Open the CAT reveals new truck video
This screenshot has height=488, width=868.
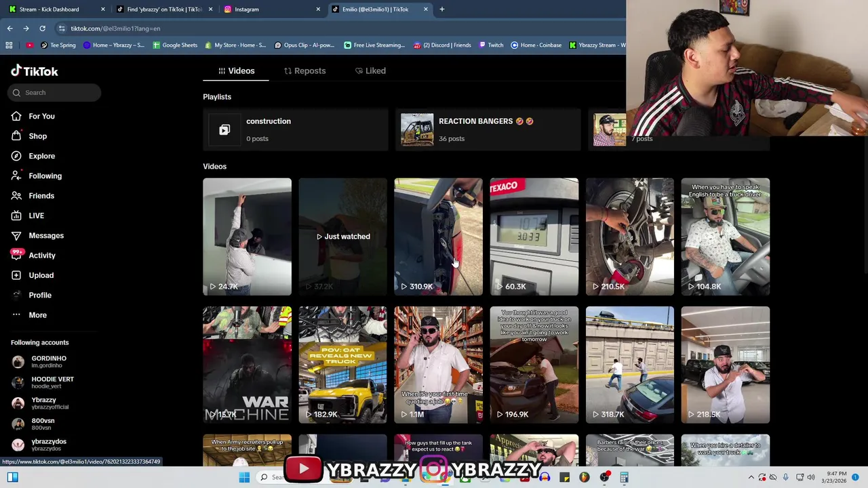(x=342, y=365)
